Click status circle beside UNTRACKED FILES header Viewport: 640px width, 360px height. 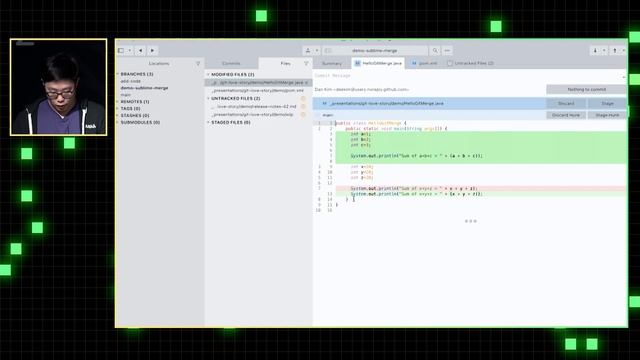click(x=303, y=99)
